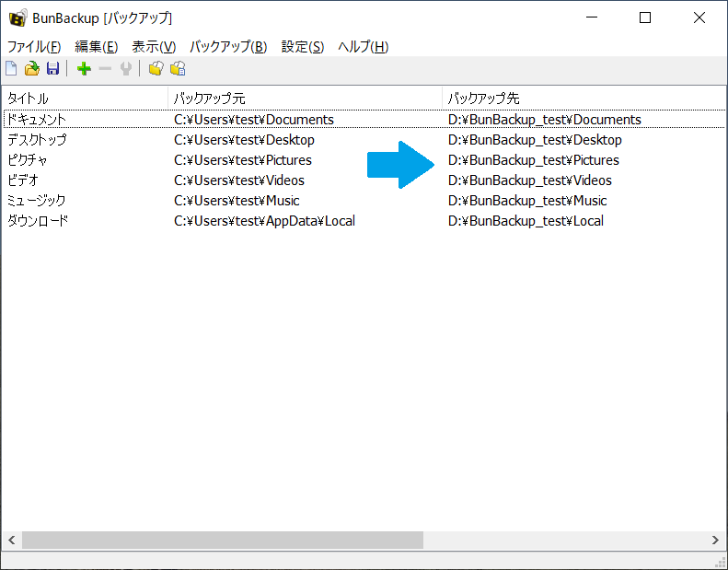Click destination D:¥BunBackup_test¥Videos
This screenshot has width=728, height=570.
(530, 180)
